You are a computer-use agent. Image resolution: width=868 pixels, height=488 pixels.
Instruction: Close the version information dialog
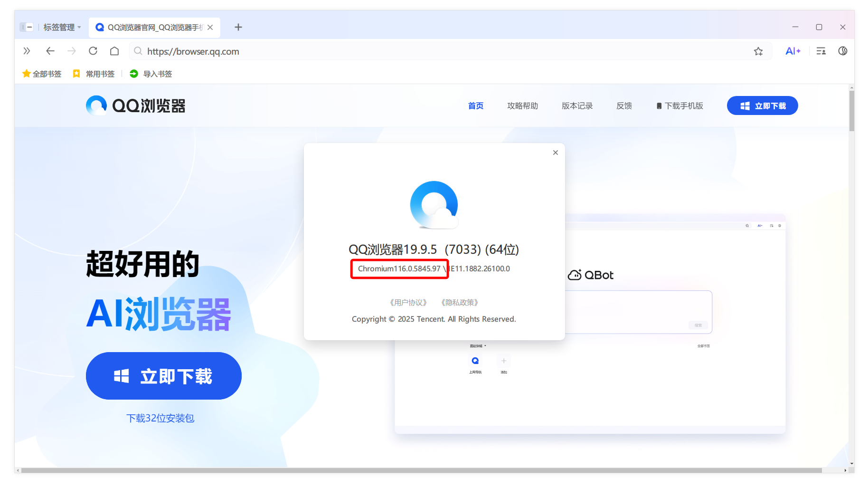(555, 153)
